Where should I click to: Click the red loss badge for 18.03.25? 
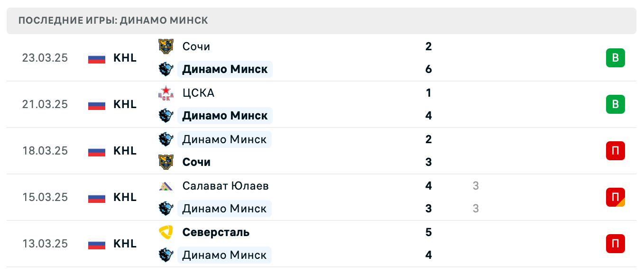click(615, 151)
